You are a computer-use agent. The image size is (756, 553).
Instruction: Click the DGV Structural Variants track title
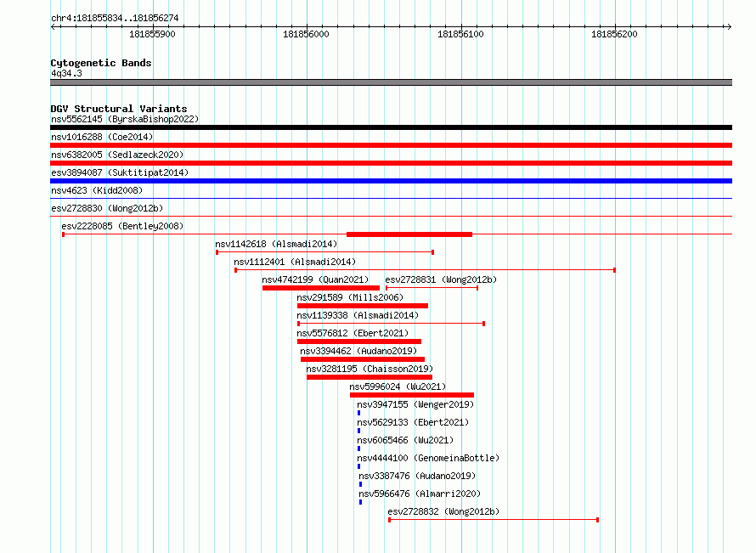point(119,109)
